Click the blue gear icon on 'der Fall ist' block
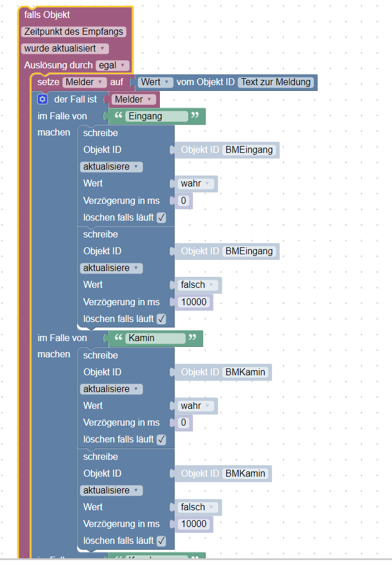Image resolution: width=392 pixels, height=567 pixels. (x=42, y=99)
